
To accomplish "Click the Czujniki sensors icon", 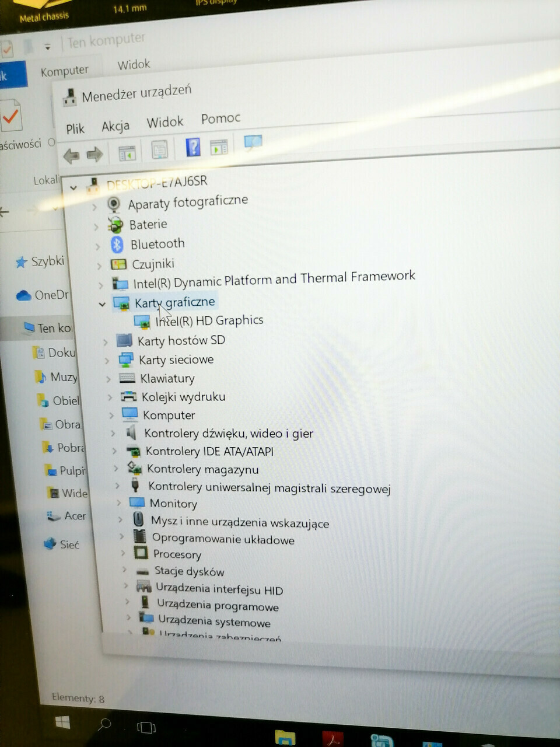I will pos(118,264).
